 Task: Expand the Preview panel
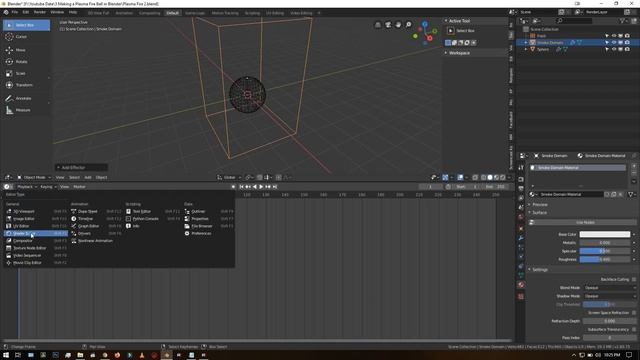[x=540, y=205]
